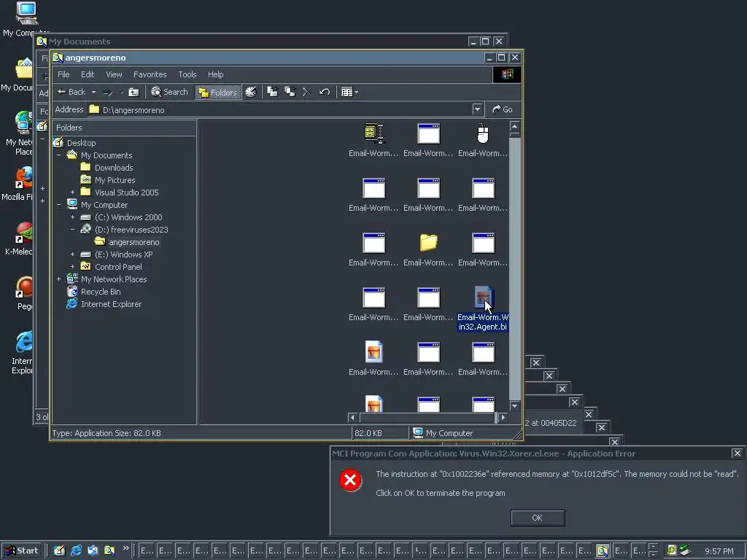This screenshot has width=747, height=560.
Task: Click the horizontal scroll right arrow
Action: coord(503,418)
